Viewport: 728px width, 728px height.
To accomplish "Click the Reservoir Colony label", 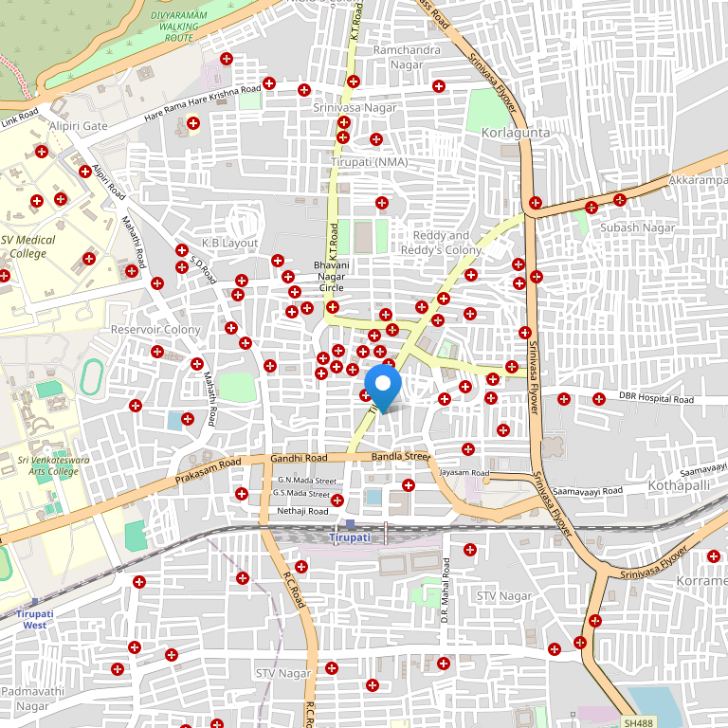I will (155, 329).
